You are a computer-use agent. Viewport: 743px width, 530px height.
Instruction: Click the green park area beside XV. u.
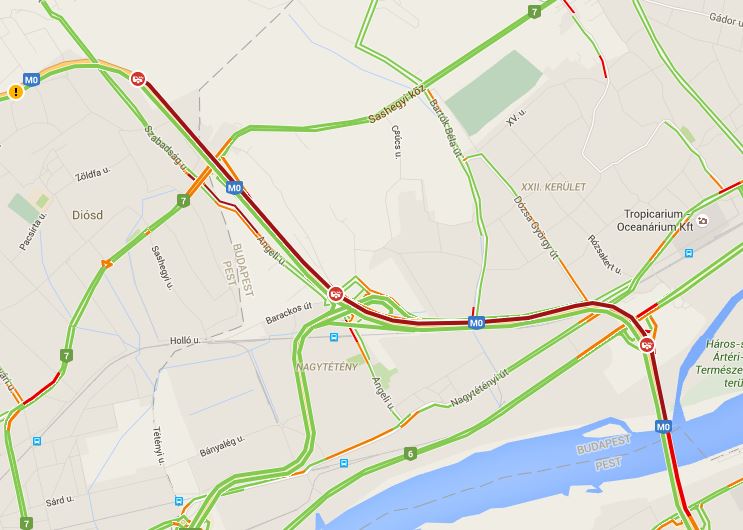pos(494,93)
